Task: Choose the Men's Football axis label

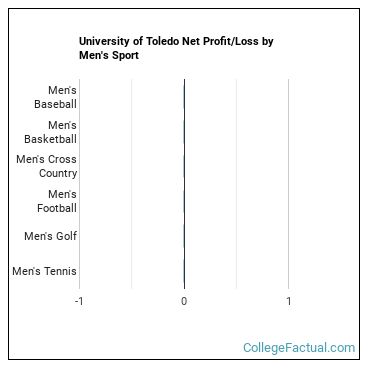Action: pos(57,201)
